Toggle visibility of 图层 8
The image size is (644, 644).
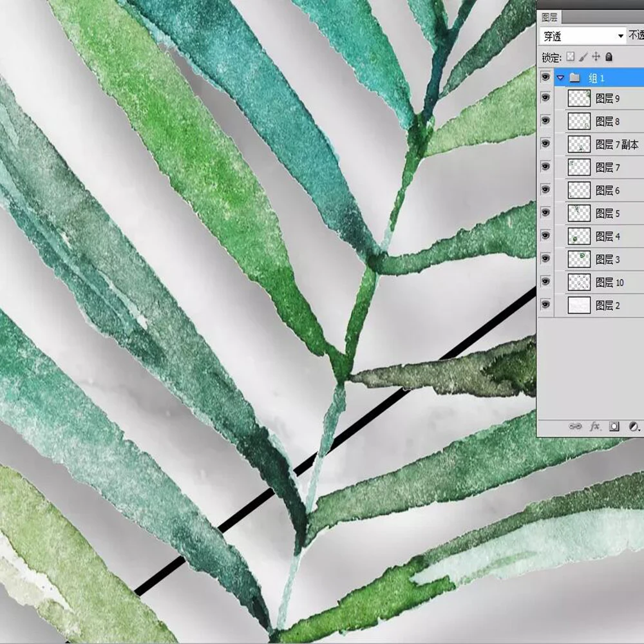click(545, 121)
